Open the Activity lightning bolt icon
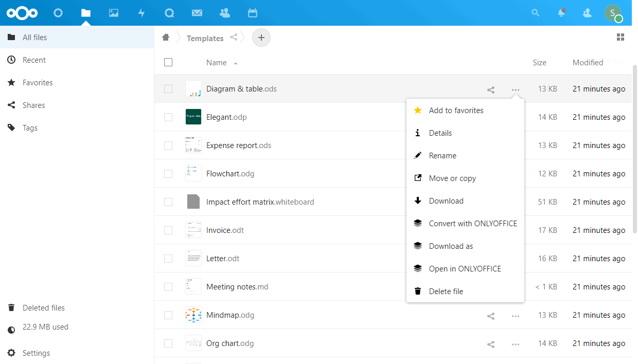The width and height of the screenshot is (638, 364). (x=141, y=13)
